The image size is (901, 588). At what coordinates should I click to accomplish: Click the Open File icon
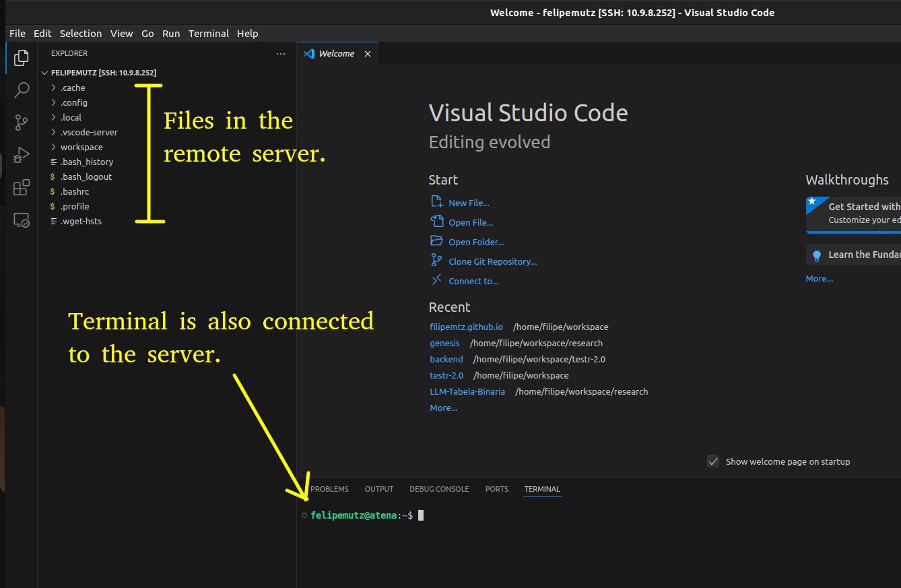(x=436, y=222)
